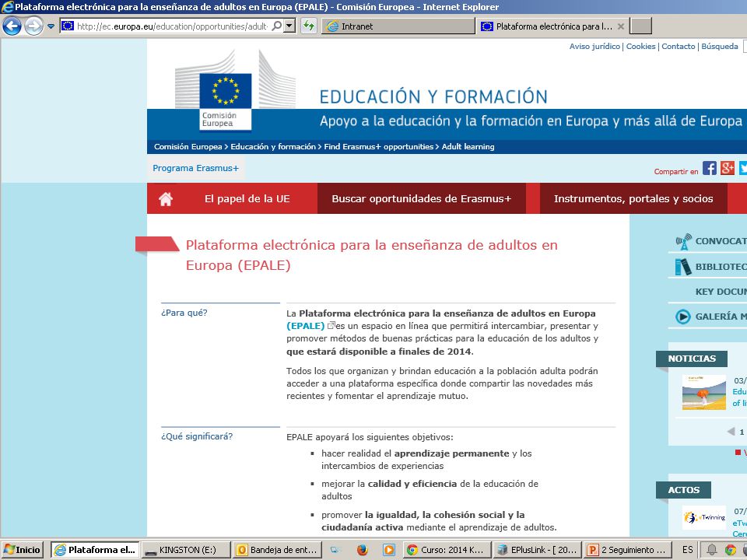Switch to the Intranet tab

click(x=398, y=26)
